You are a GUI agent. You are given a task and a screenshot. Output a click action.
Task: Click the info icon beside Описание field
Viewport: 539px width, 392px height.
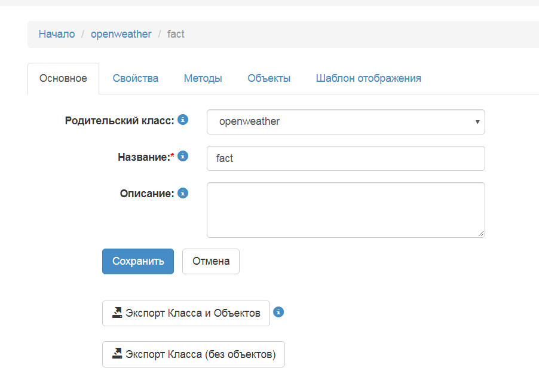tap(182, 193)
